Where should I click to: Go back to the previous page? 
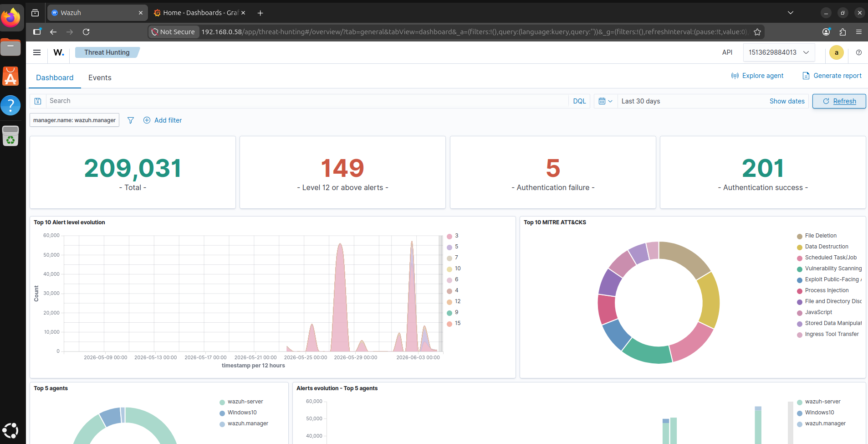(53, 32)
